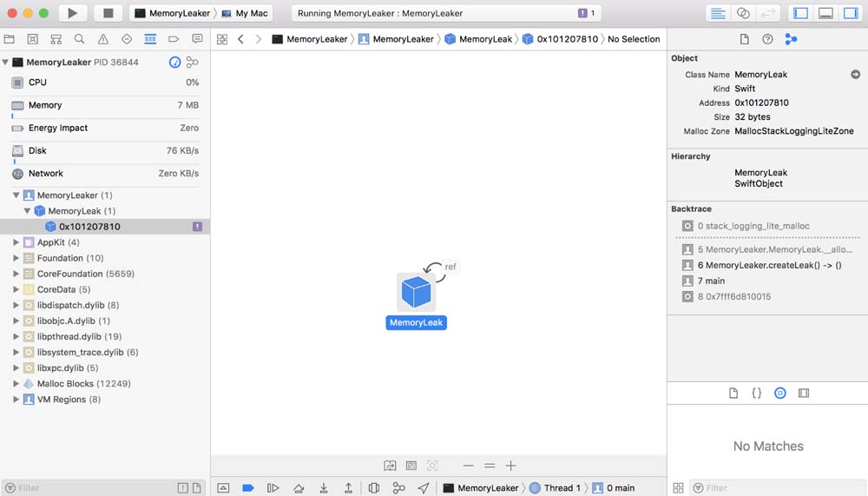
Task: Toggle the bottom debug area panel
Action: 825,13
